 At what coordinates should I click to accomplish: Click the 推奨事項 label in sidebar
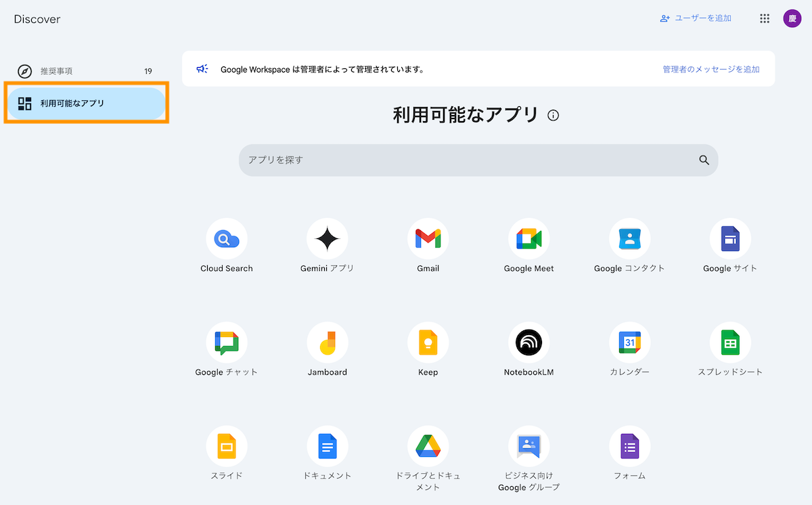pyautogui.click(x=57, y=71)
